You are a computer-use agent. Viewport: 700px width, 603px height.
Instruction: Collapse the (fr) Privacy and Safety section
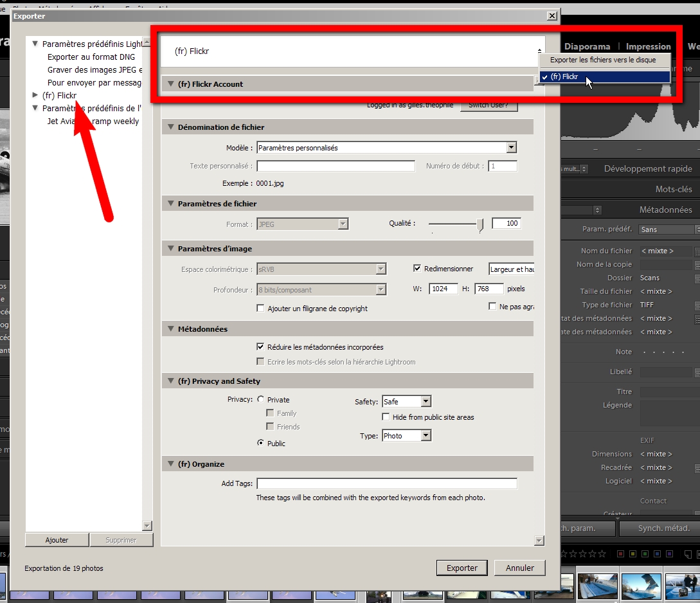[x=170, y=381]
